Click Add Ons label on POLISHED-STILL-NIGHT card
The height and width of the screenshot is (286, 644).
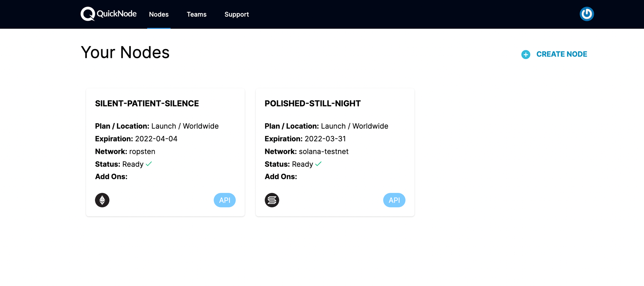pos(280,177)
